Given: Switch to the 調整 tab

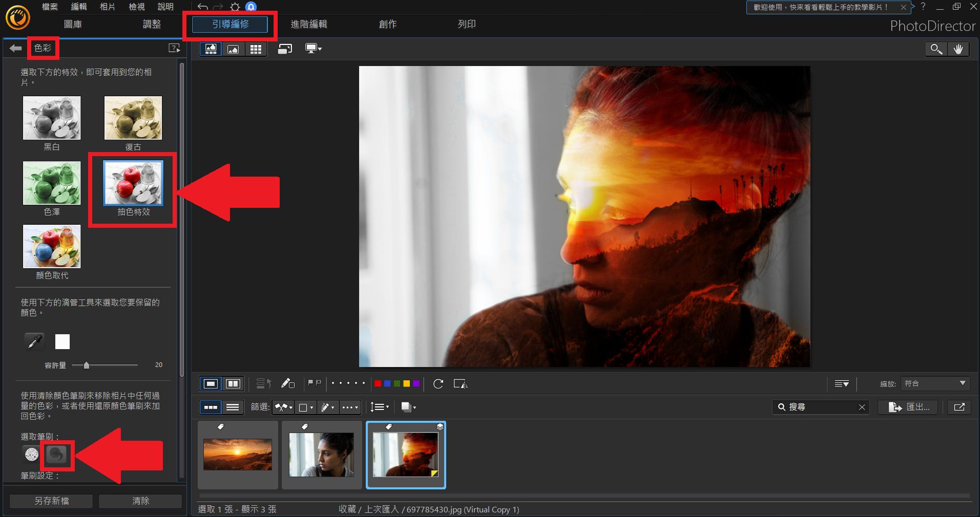Looking at the screenshot, I should coord(152,24).
